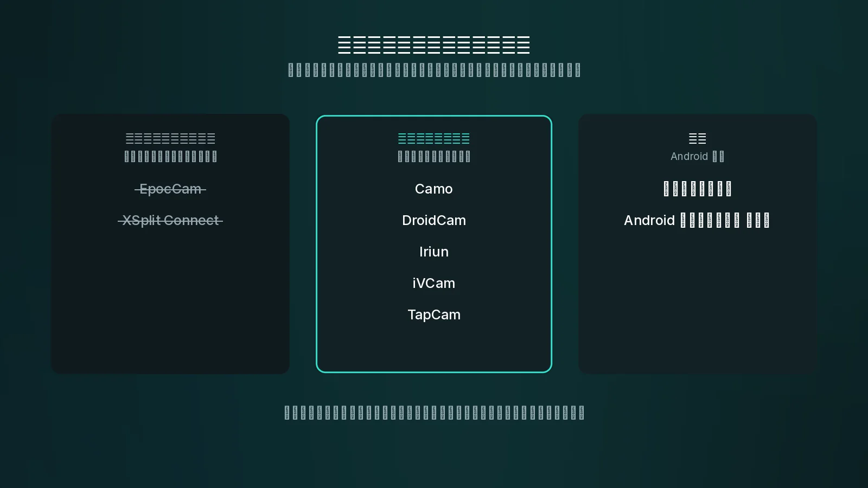Image resolution: width=868 pixels, height=488 pixels.
Task: Pick iVCam in the highlighted card
Action: tap(434, 284)
